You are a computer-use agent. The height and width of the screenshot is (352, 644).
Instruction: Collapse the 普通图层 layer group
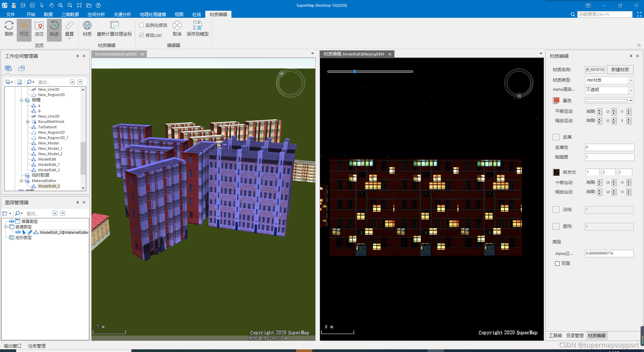tap(6, 227)
